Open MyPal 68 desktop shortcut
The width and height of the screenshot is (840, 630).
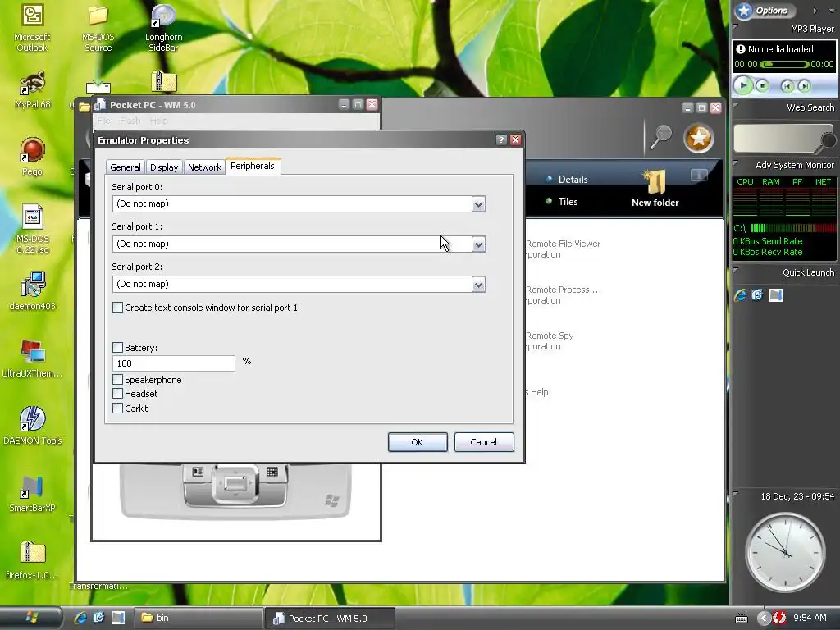tap(32, 89)
